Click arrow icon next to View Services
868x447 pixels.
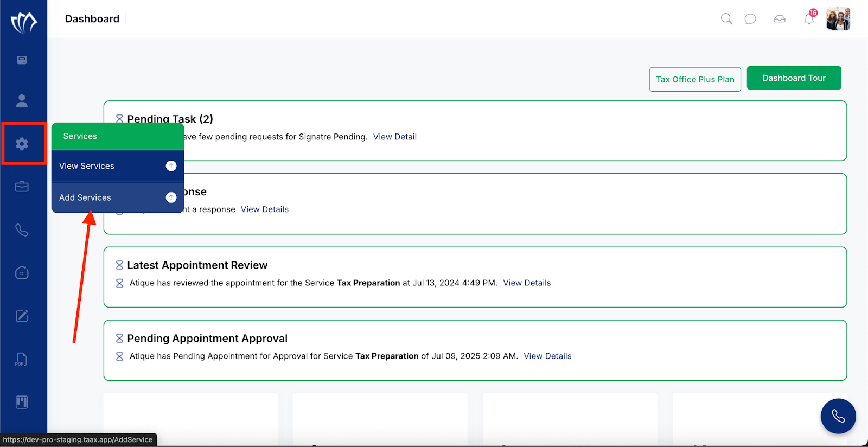point(171,166)
